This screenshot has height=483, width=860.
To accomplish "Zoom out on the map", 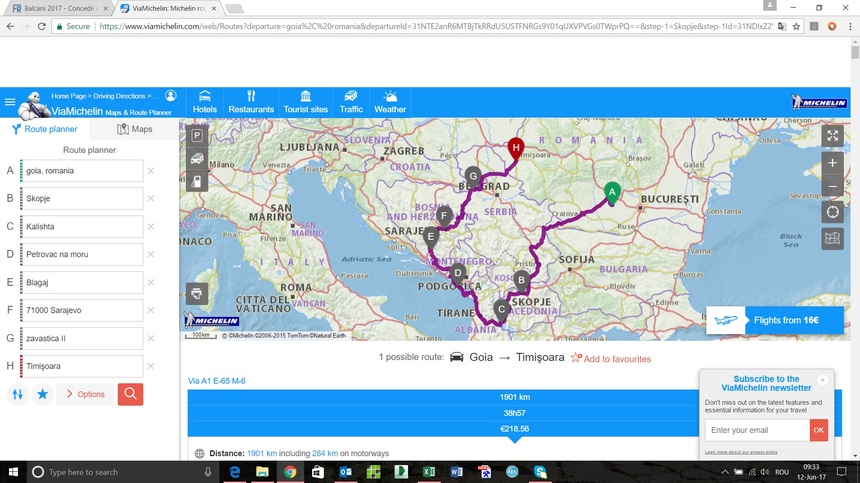I will point(832,187).
